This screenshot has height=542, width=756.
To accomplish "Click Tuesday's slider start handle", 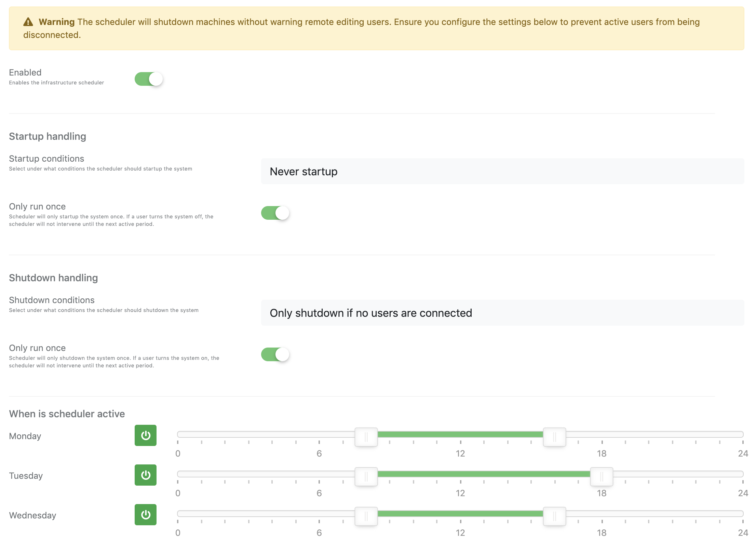I will coord(366,476).
